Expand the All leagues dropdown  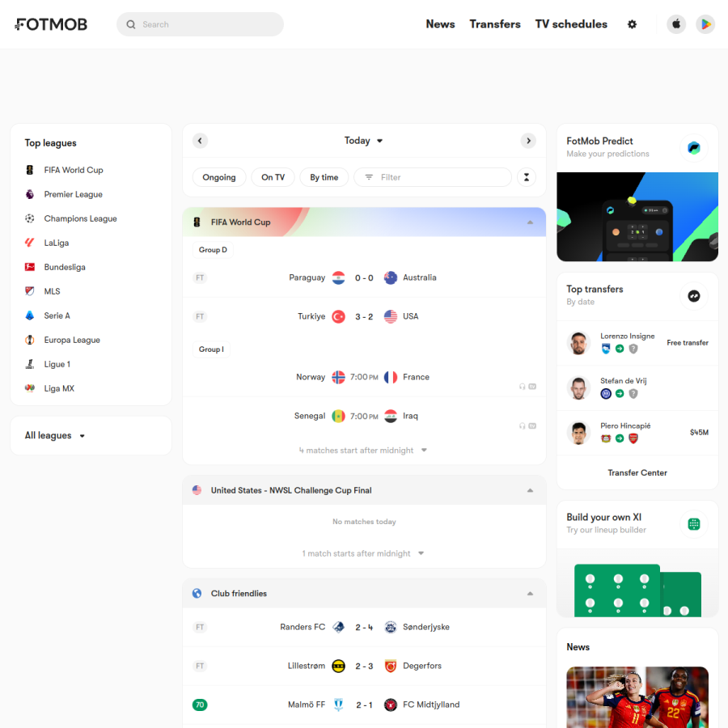[x=55, y=435]
